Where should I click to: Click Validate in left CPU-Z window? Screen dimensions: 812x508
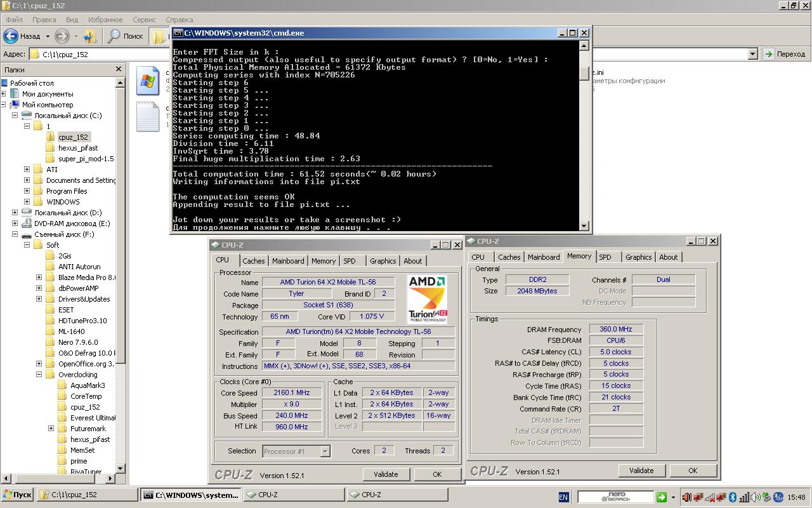click(386, 474)
